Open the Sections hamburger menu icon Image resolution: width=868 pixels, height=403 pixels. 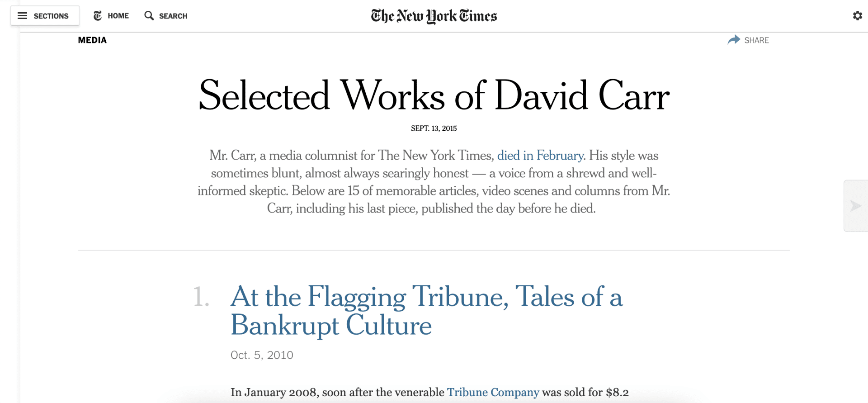(x=22, y=16)
